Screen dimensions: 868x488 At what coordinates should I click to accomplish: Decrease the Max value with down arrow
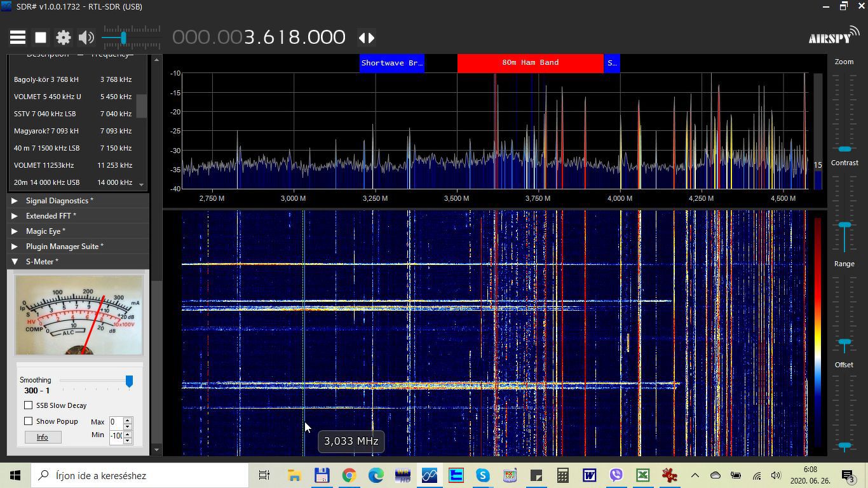(128, 426)
